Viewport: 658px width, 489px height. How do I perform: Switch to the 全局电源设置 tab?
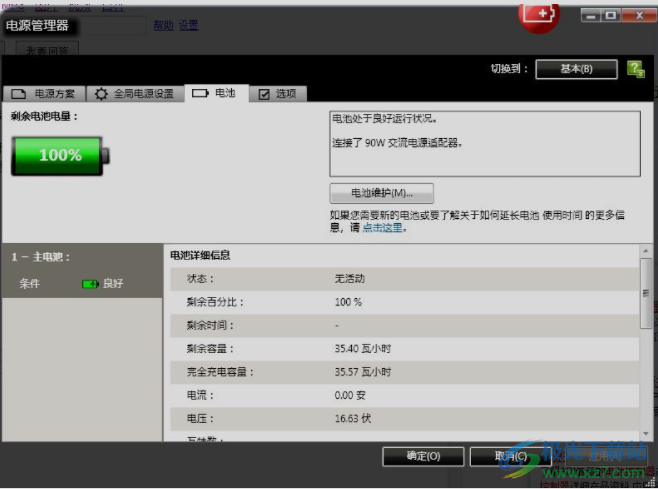click(135, 93)
